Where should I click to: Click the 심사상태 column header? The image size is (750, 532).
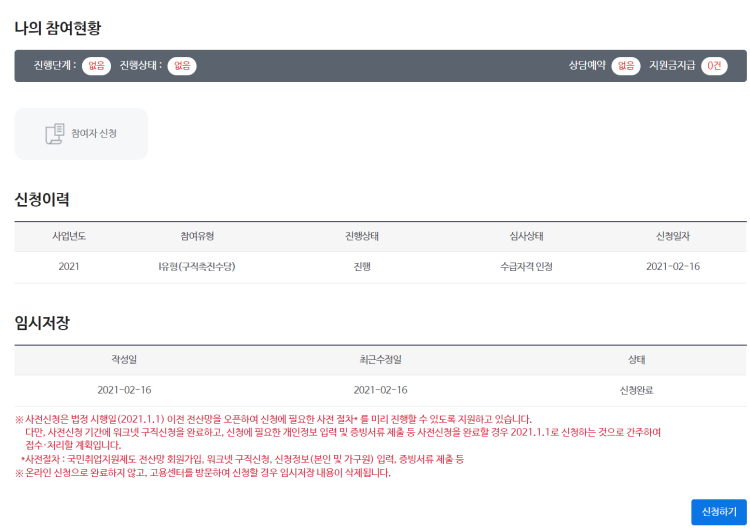[x=526, y=236]
